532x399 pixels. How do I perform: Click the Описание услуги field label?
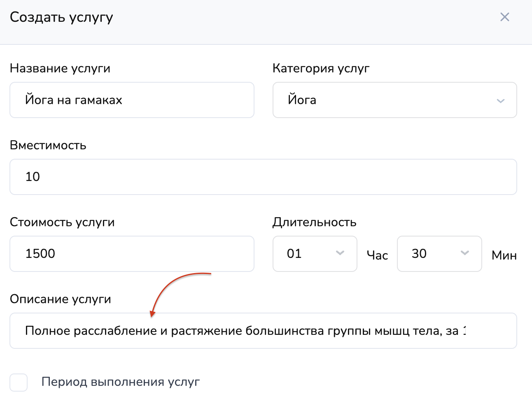coord(61,299)
